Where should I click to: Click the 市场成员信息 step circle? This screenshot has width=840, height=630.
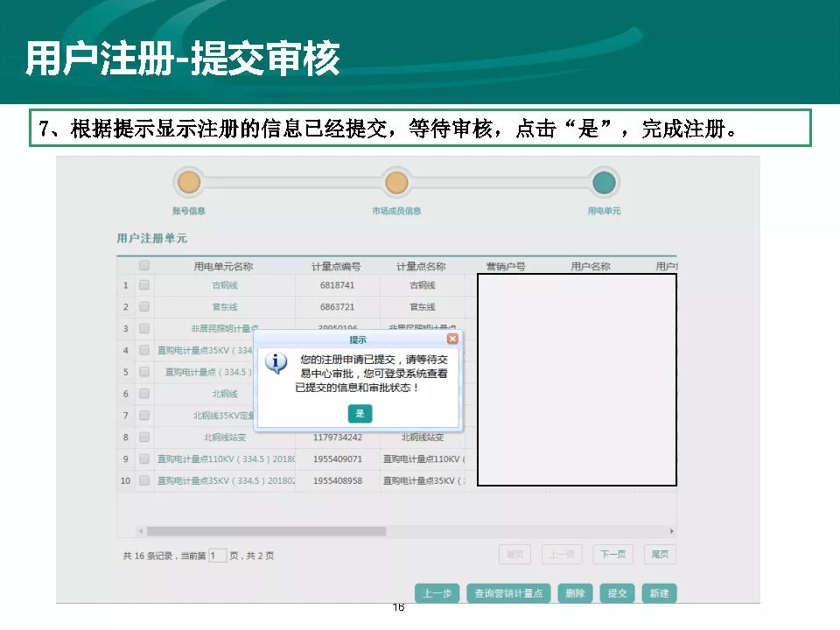(396, 183)
